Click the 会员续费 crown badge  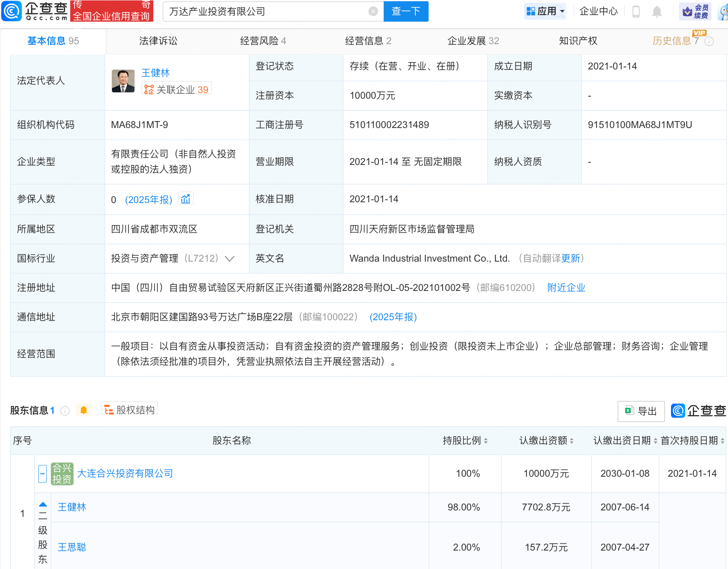(x=695, y=11)
